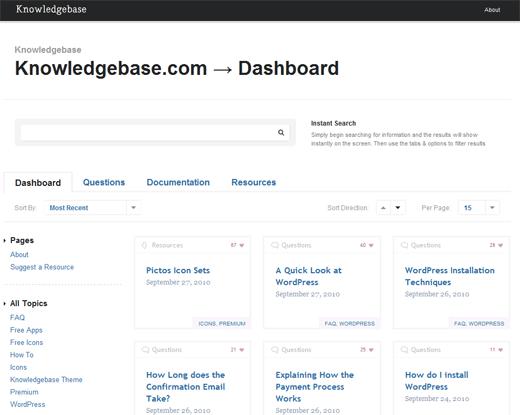Click FAQ, WORDPRESS tags on Installation Techniques card

(x=479, y=324)
